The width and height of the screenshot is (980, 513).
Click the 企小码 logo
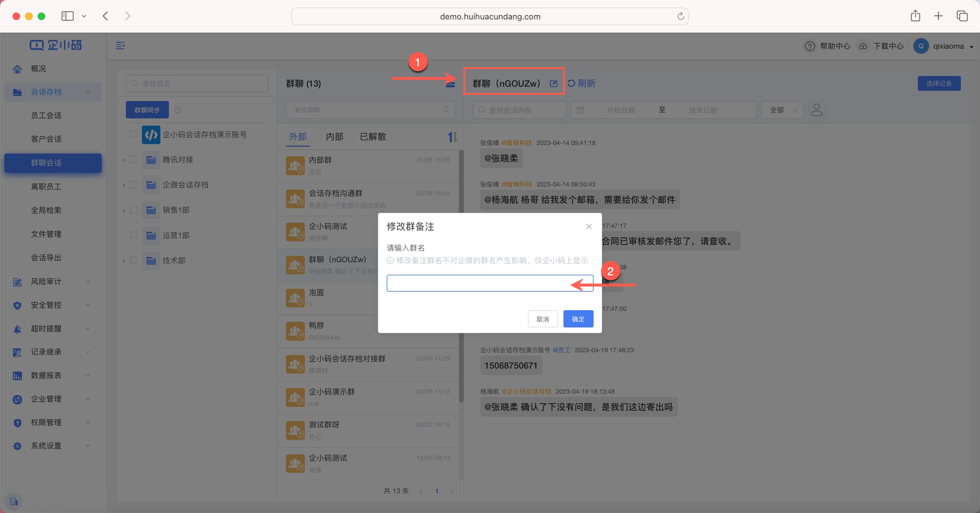pos(56,45)
